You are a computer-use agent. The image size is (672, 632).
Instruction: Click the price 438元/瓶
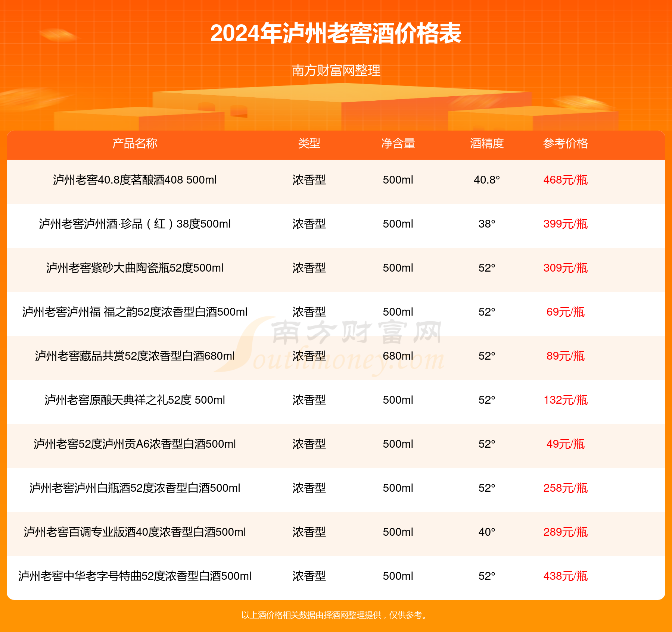point(566,576)
